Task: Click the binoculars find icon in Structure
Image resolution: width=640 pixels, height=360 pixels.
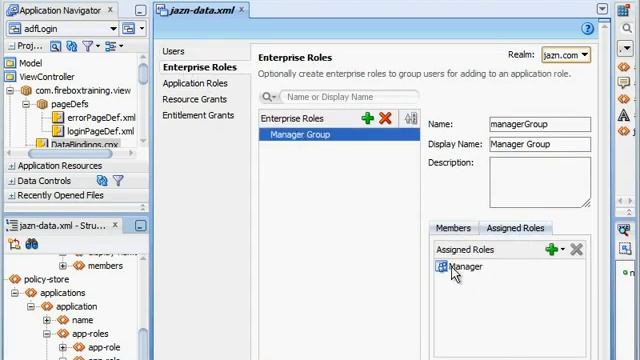Action: 32,244
